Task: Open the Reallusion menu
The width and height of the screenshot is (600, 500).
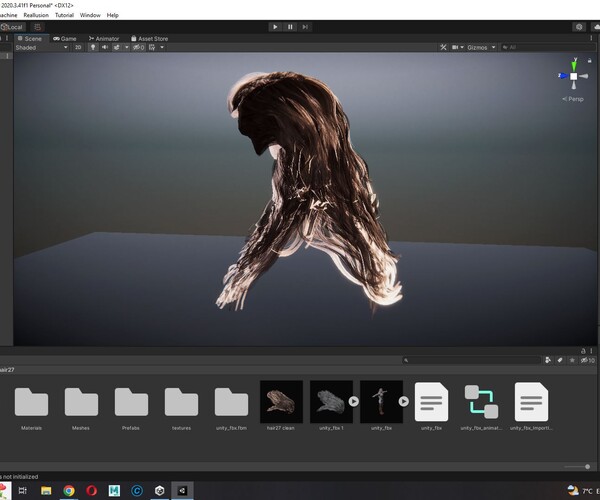Action: pos(36,15)
